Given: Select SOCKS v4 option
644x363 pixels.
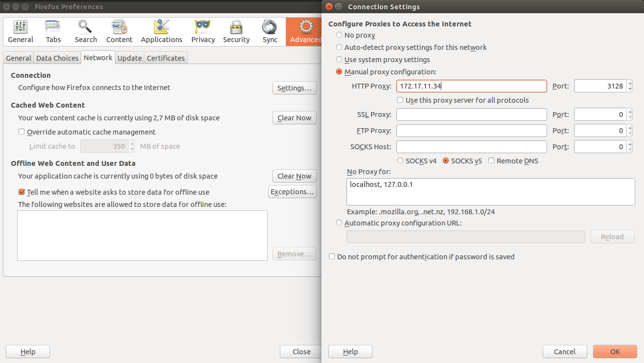Looking at the screenshot, I should coord(400,161).
